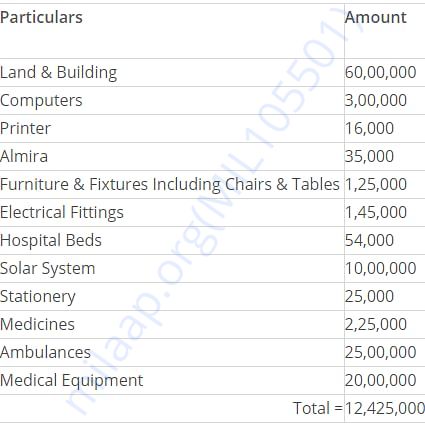This screenshot has width=425, height=424.
Task: Click the 35,000 amount cell
Action: 369,156
